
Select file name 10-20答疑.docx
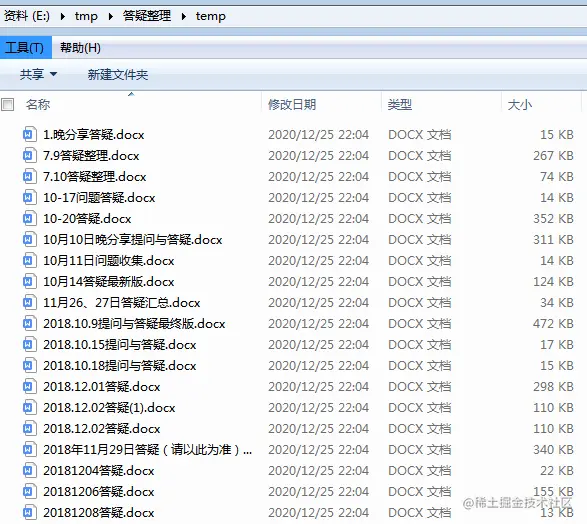click(87, 219)
